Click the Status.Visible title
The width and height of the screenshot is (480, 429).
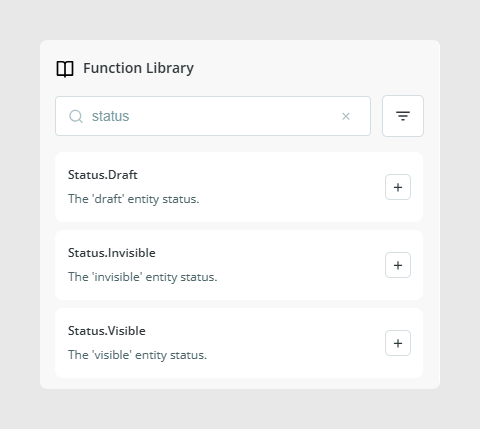tap(107, 331)
